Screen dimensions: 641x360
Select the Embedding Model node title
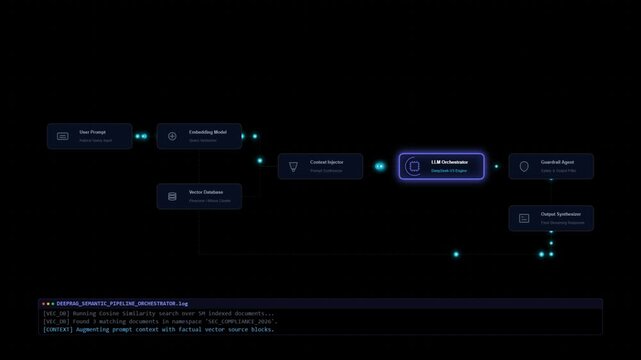point(208,132)
